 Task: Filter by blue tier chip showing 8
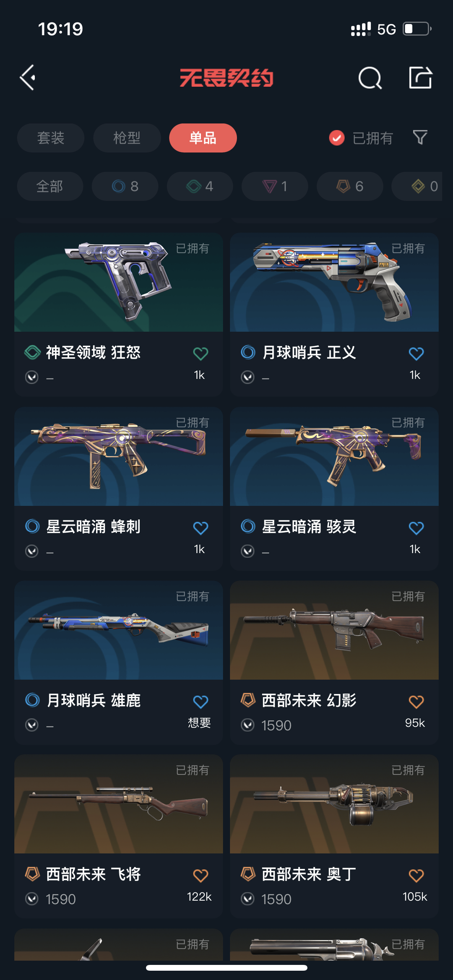[x=125, y=186]
